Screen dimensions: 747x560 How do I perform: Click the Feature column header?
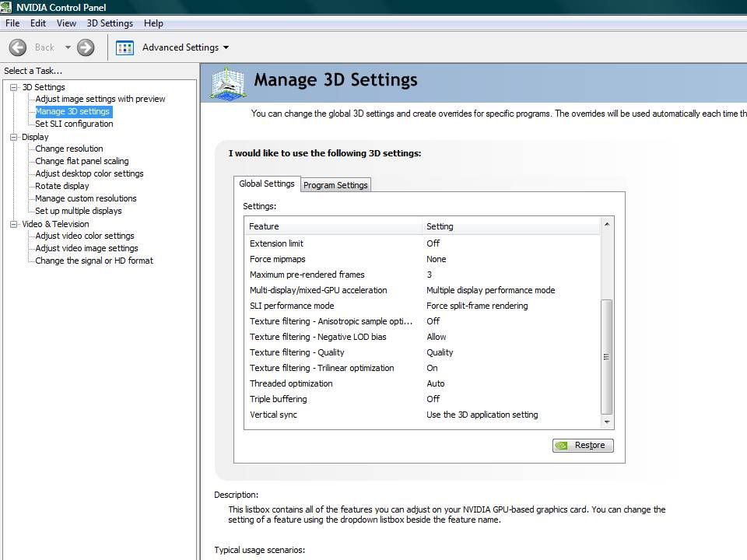[x=333, y=226]
